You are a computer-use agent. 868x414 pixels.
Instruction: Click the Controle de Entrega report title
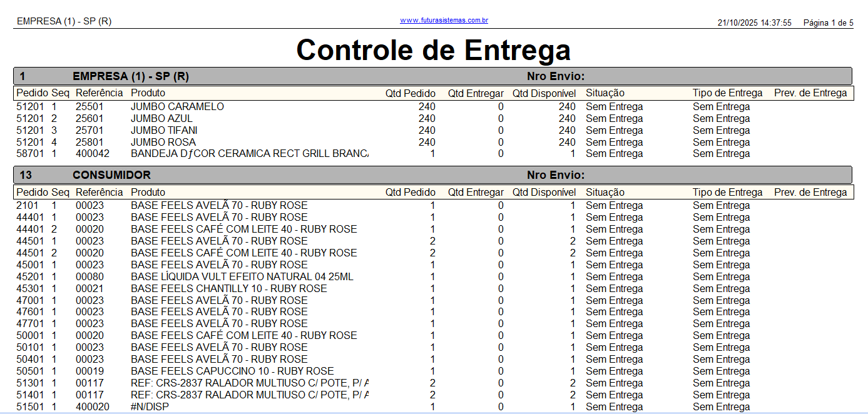tap(433, 50)
